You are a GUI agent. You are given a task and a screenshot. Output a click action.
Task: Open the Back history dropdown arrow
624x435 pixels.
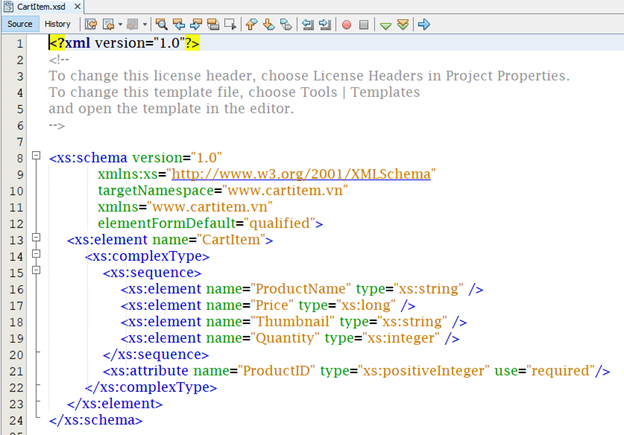coord(120,25)
